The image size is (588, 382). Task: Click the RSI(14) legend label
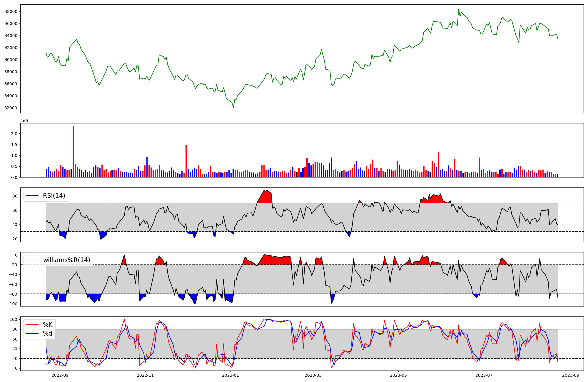tap(54, 196)
